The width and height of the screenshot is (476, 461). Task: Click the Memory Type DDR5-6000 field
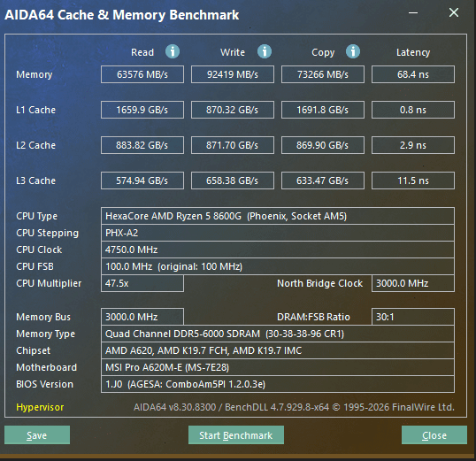(x=278, y=334)
